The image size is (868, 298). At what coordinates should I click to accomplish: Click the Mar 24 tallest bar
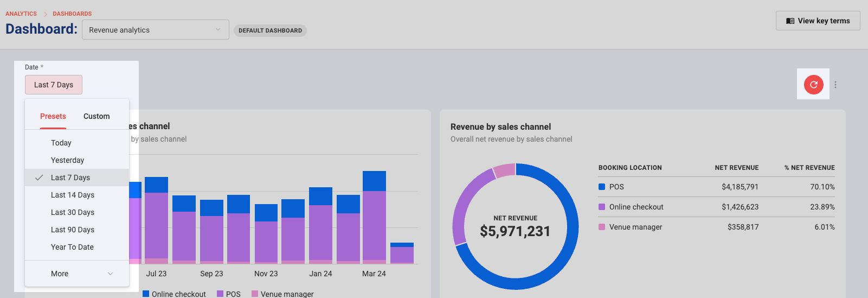tap(374, 217)
